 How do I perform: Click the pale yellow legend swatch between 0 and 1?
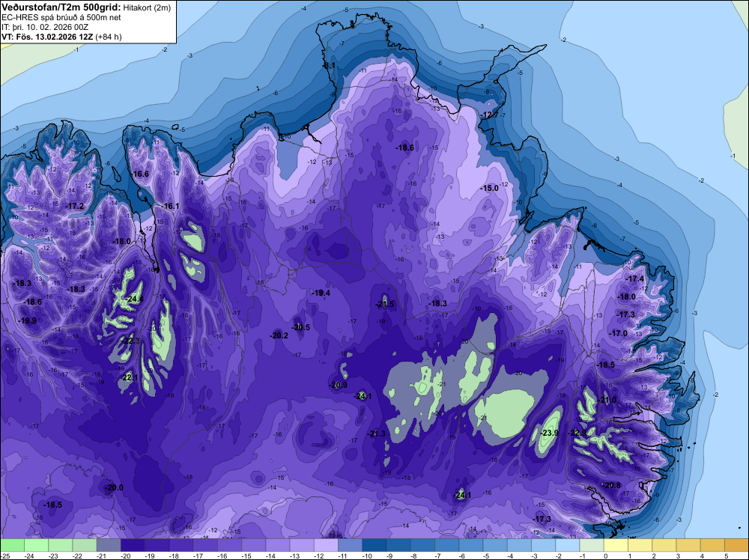point(616,545)
